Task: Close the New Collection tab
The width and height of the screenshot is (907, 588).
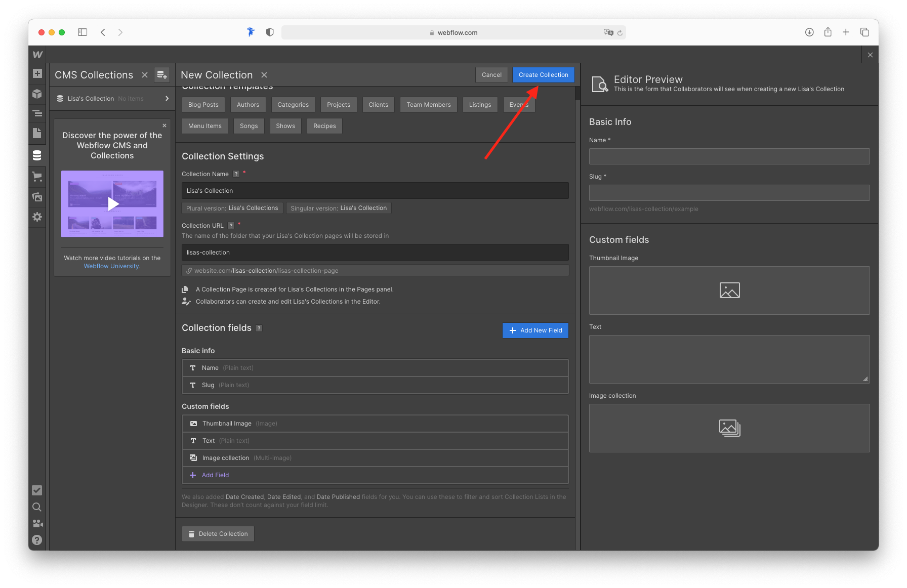Action: (x=264, y=74)
